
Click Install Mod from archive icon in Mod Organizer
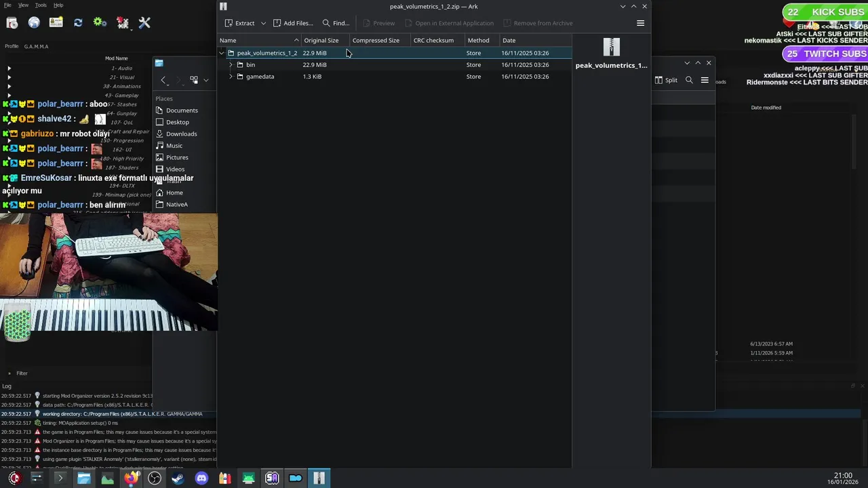tap(12, 23)
